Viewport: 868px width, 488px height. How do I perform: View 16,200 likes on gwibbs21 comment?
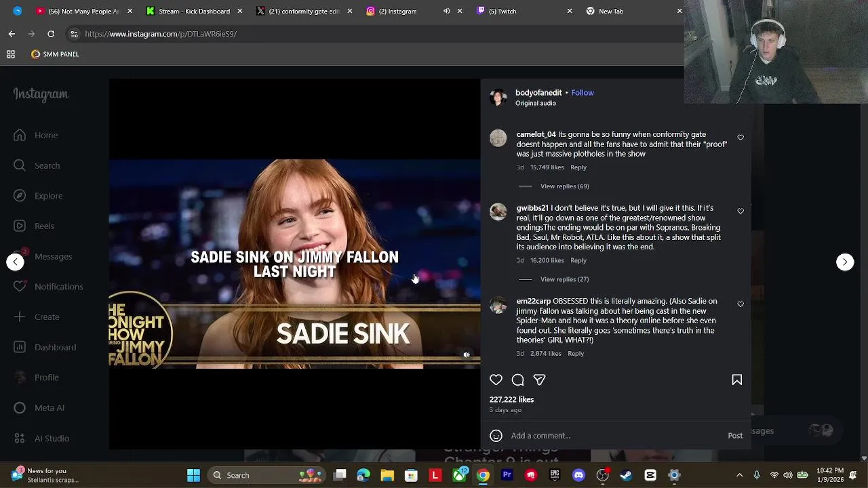(547, 260)
